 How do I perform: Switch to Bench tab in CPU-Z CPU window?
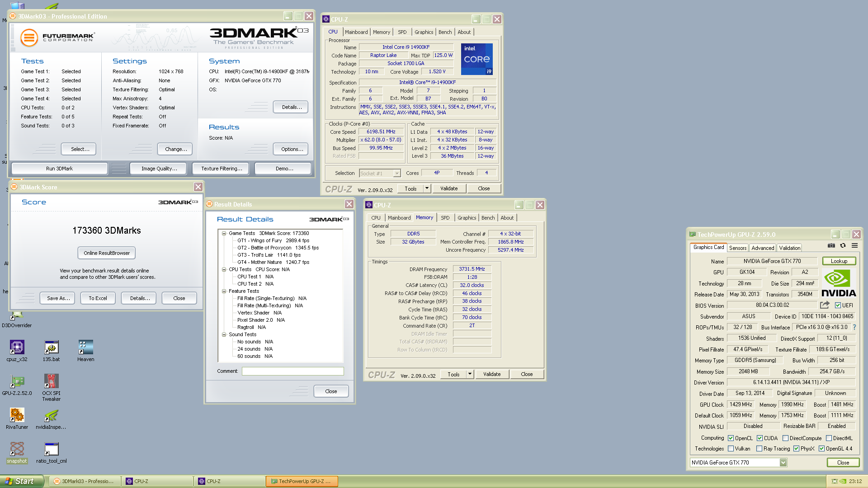point(445,32)
